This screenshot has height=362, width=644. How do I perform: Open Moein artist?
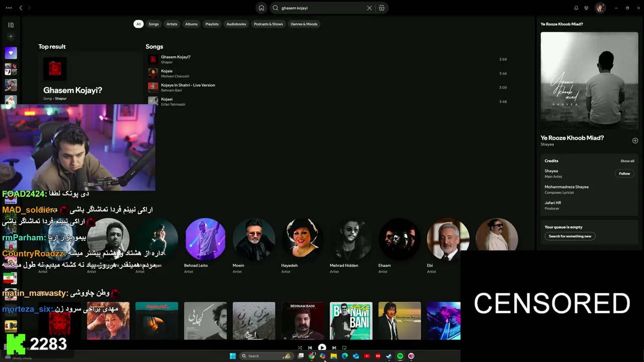254,246
